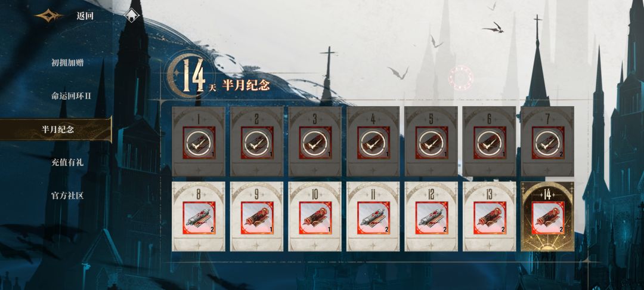Click day 10 red scroll reward

click(x=315, y=218)
